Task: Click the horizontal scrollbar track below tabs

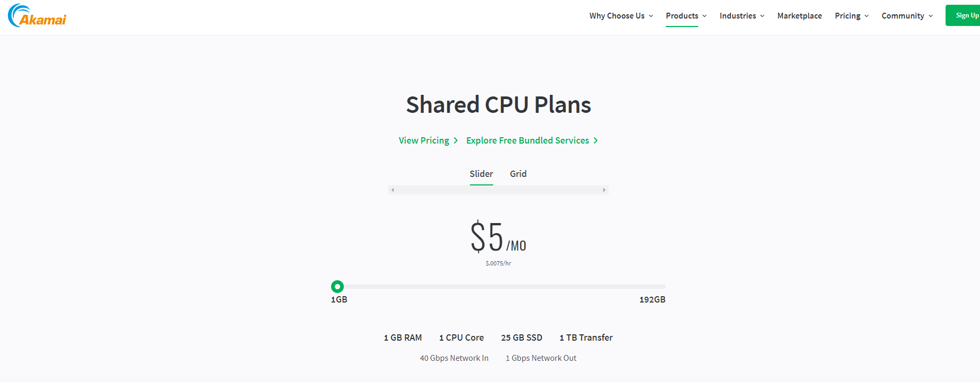Action: (x=498, y=190)
